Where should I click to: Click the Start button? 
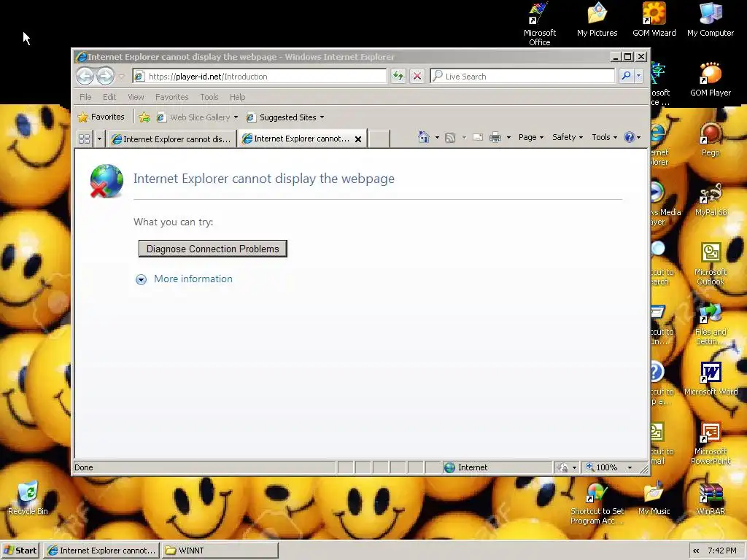pos(20,551)
